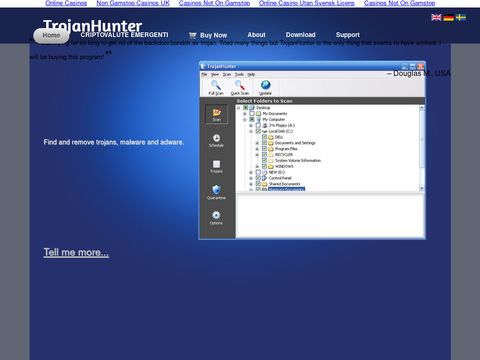Click the folder tree scroll-up arrow
The height and width of the screenshot is (360, 480).
[422, 108]
